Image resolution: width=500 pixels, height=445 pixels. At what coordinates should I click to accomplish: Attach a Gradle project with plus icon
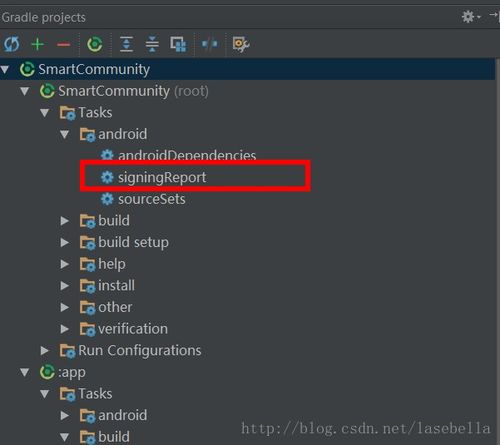[x=37, y=44]
